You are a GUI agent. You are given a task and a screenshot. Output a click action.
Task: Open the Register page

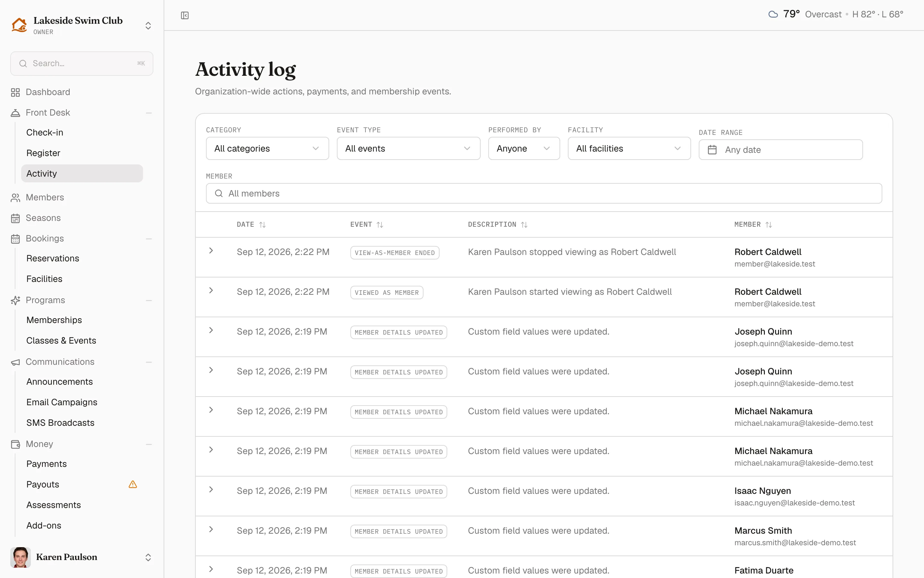point(43,153)
